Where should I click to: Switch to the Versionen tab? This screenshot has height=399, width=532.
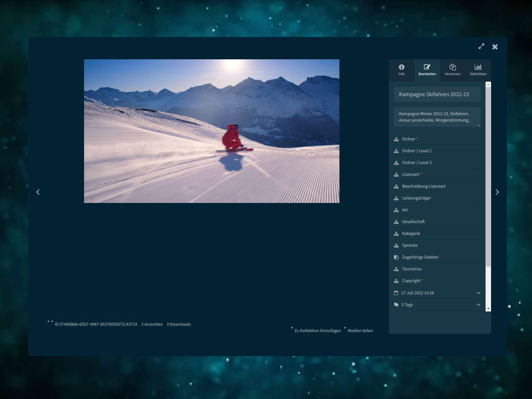(452, 70)
